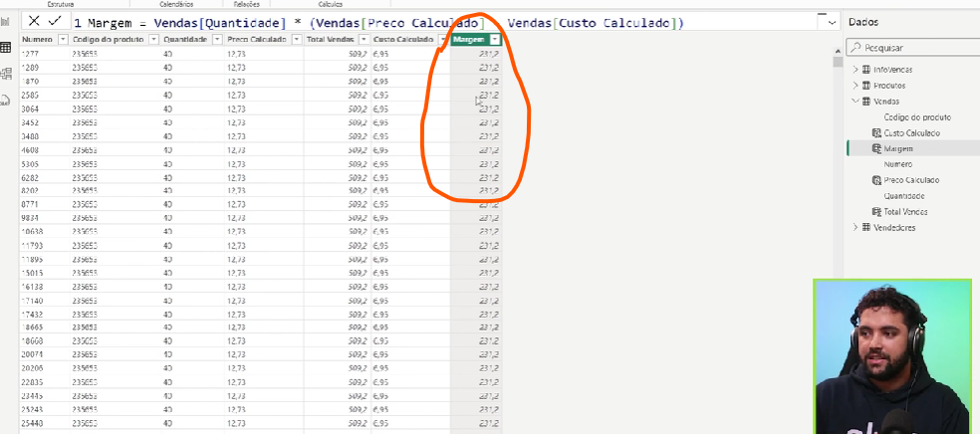Open filter dropdown on Numero column

pyautogui.click(x=63, y=40)
